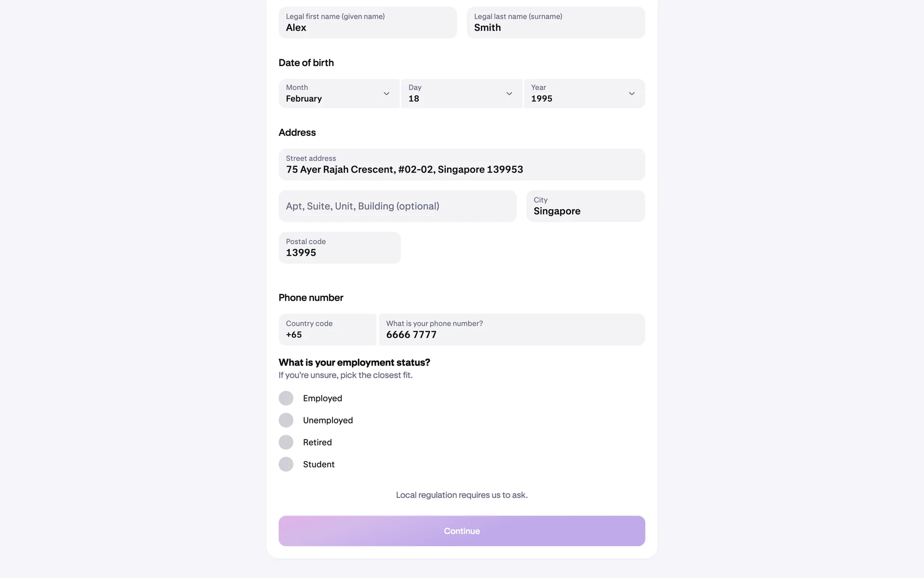The image size is (924, 578).
Task: Edit the Postal code field
Action: (x=339, y=248)
